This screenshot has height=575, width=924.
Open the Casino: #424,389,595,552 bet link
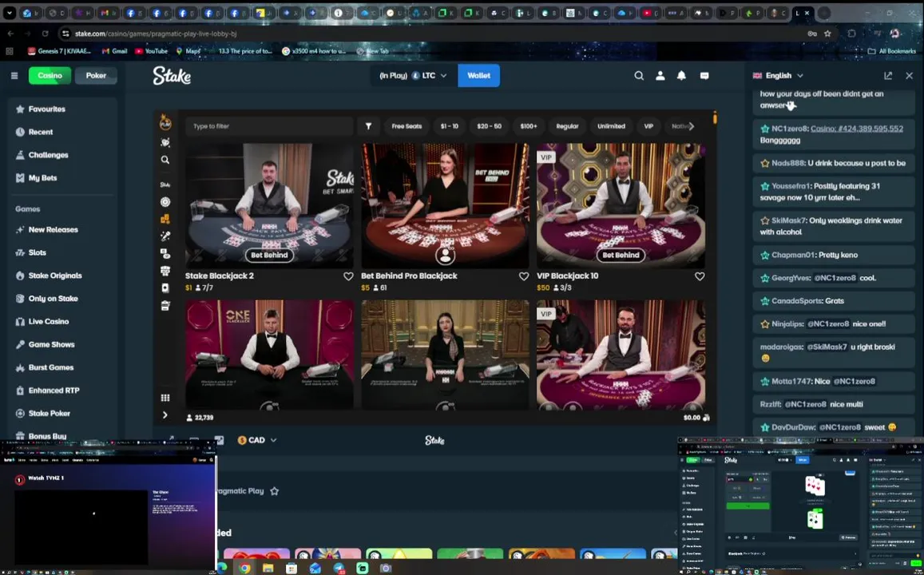click(x=856, y=129)
